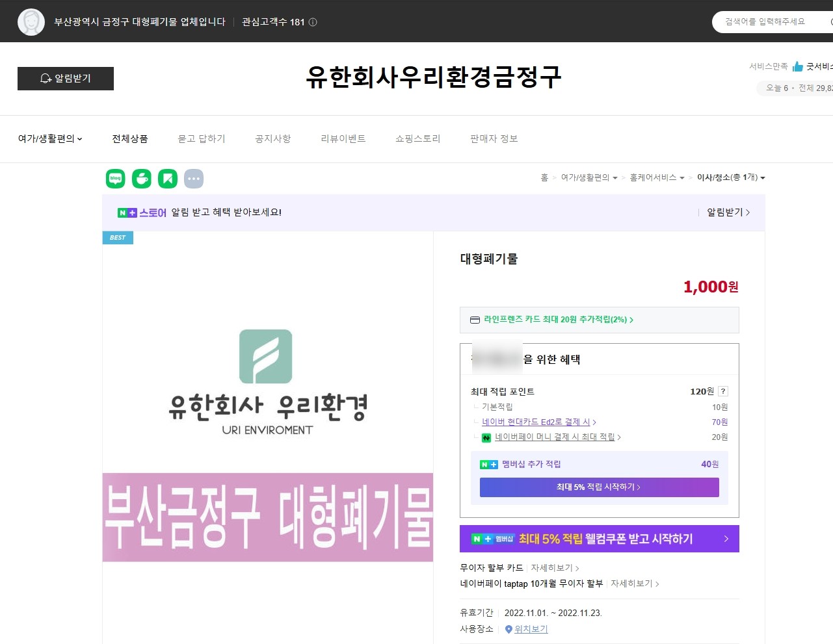Expand breadcrumb 여가/생활편의 dropdown

[x=589, y=177]
